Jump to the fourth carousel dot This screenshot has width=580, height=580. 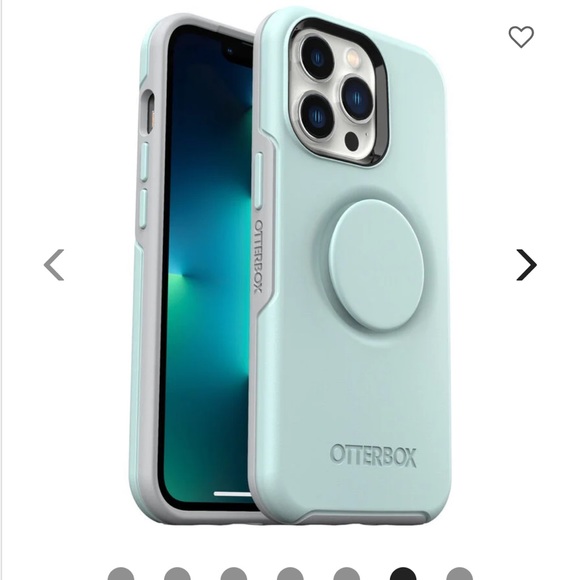coord(290,574)
